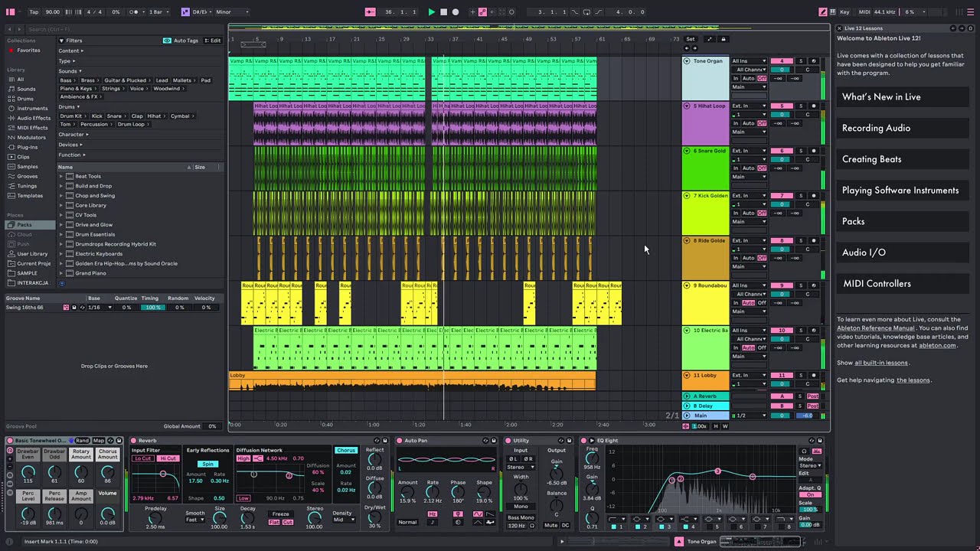The width and height of the screenshot is (980, 551).
Task: Open the Reverb Density Mid dropdown
Action: (342, 520)
